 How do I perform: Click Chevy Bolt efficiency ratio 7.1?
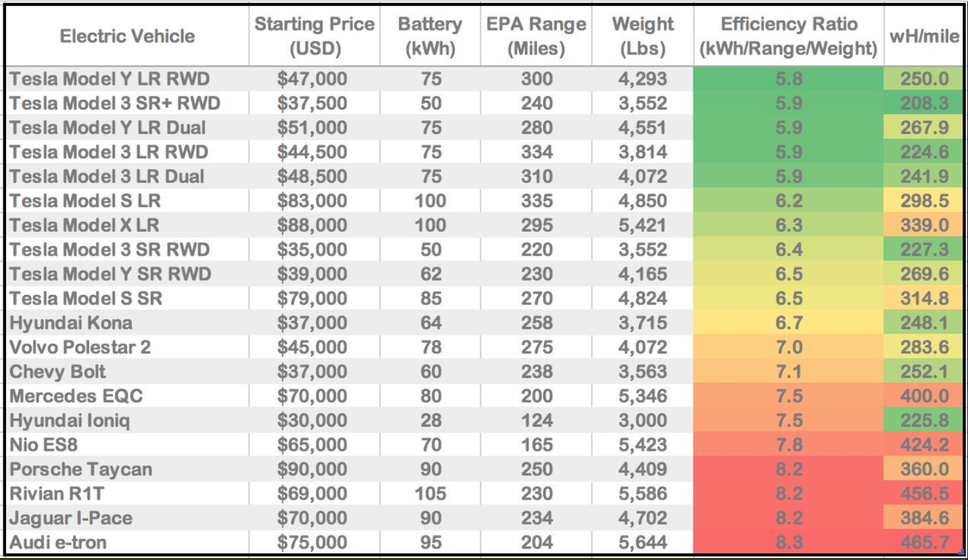click(789, 372)
